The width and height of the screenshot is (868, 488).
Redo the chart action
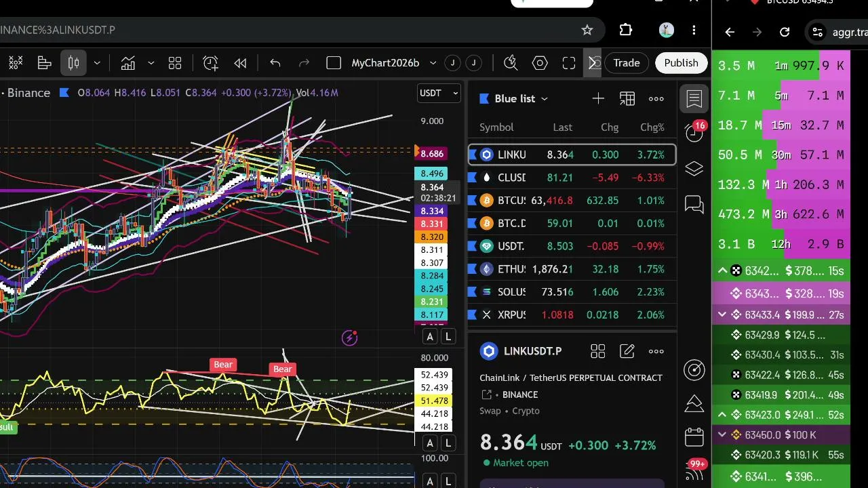[304, 63]
